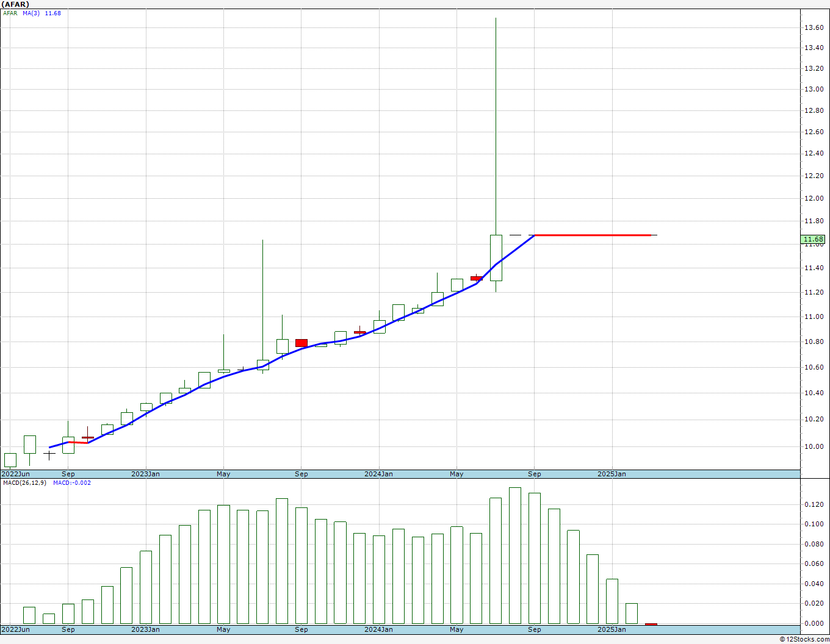Select the green AFAR legend label
Viewport: 830px width, 644px height.
(10, 13)
